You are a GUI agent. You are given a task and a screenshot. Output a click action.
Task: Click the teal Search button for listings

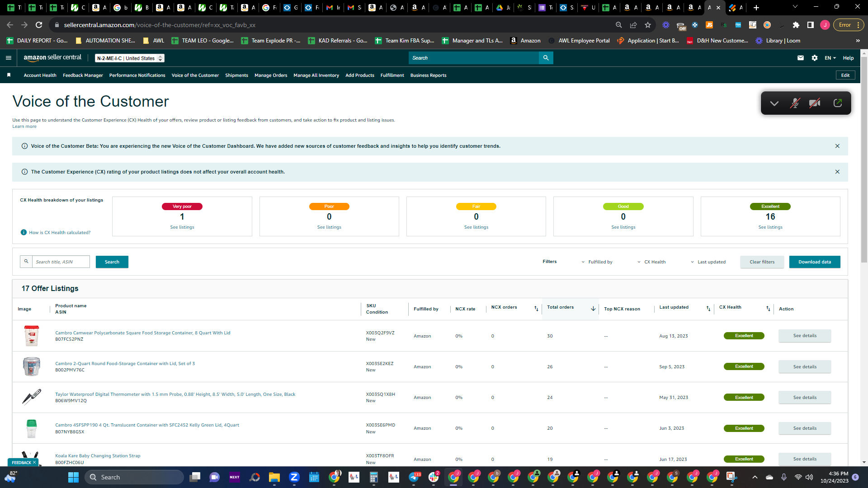coord(112,262)
